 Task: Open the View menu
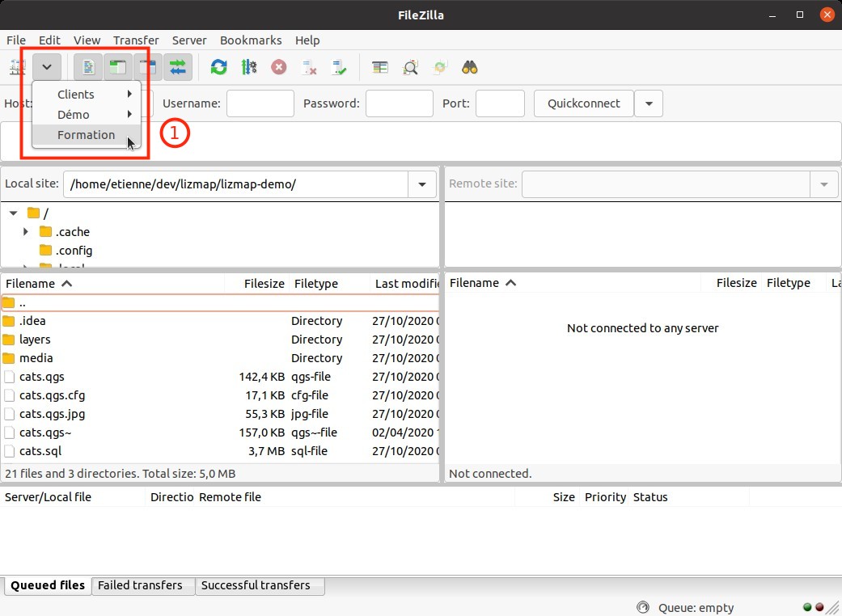click(87, 40)
